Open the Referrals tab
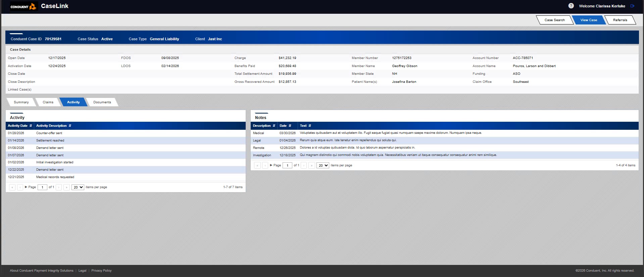 (620, 20)
